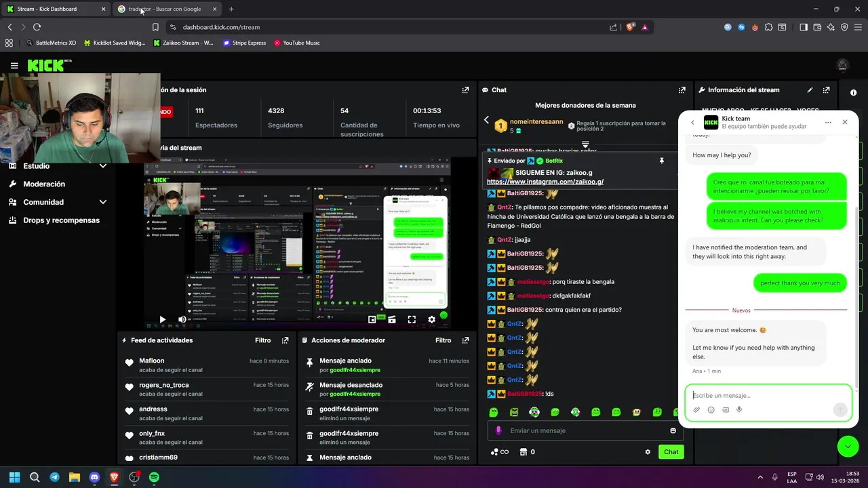
Task: Select Stream - Kick Dashboard tab
Action: pyautogui.click(x=56, y=9)
